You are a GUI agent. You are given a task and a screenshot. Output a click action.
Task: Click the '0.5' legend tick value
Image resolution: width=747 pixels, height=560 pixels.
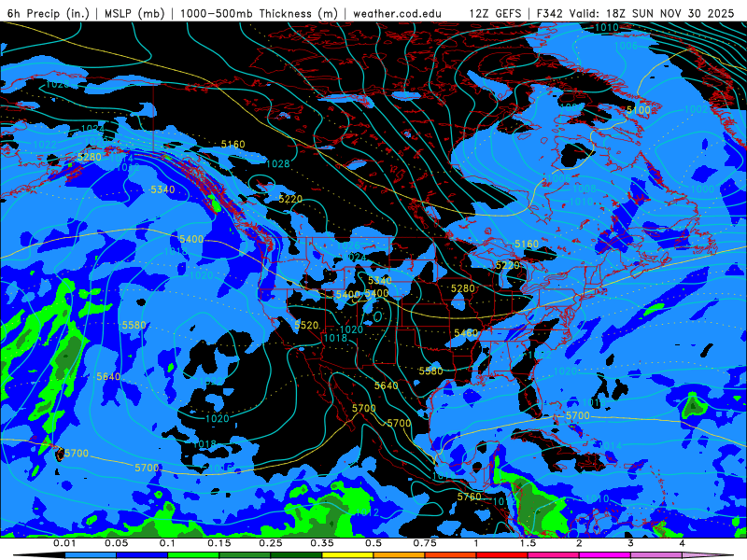click(x=373, y=543)
